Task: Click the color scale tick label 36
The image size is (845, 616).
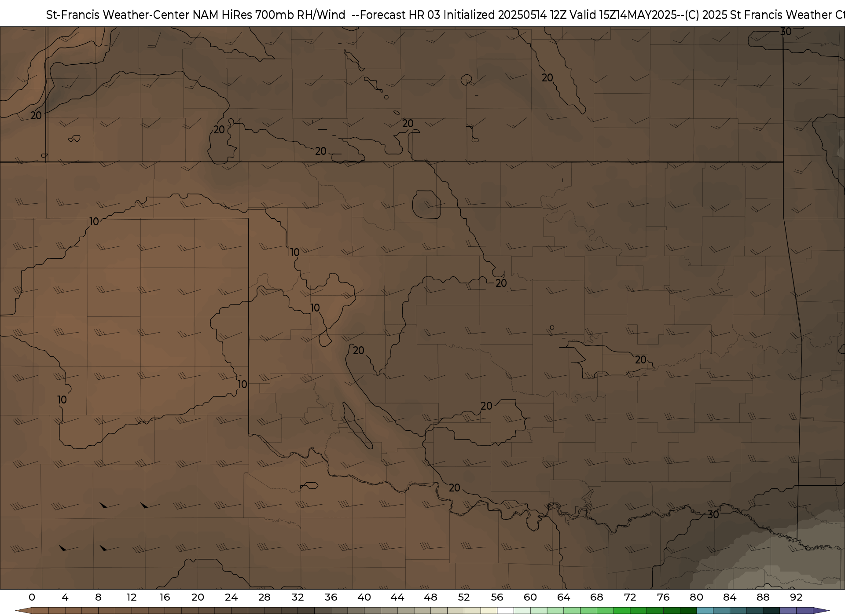Action: [x=331, y=597]
